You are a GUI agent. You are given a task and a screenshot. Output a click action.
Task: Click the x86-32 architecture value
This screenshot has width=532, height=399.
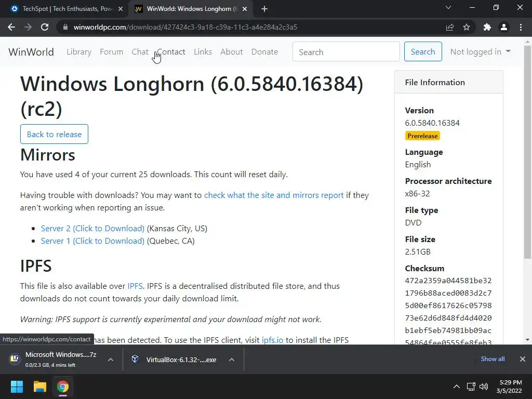(417, 193)
